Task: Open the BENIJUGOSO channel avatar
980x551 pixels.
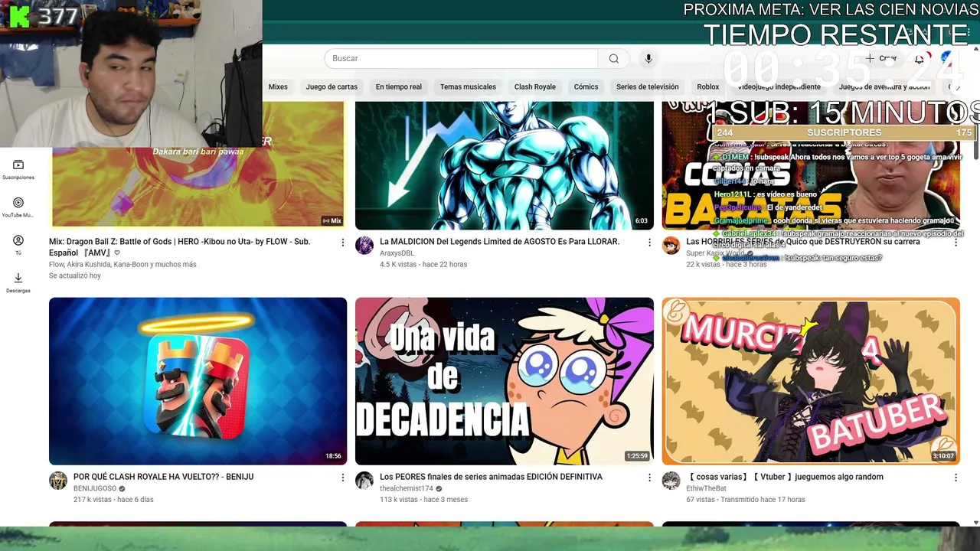Action: 58,481
